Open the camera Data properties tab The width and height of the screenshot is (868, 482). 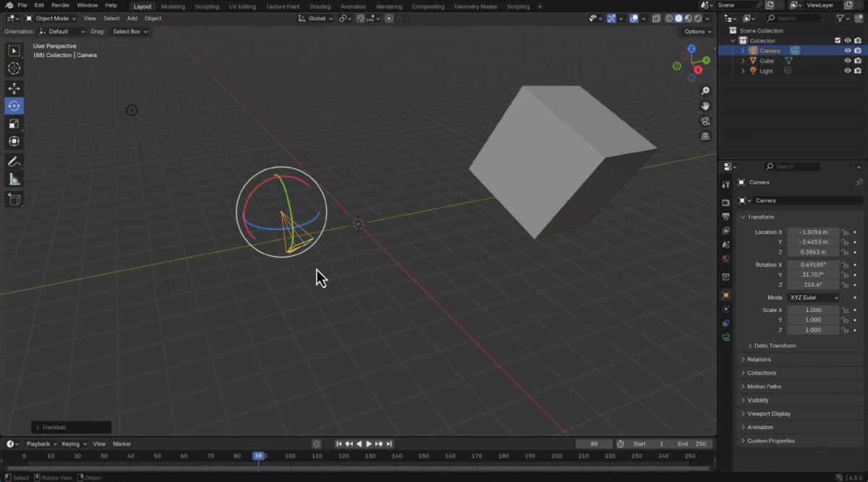(726, 337)
